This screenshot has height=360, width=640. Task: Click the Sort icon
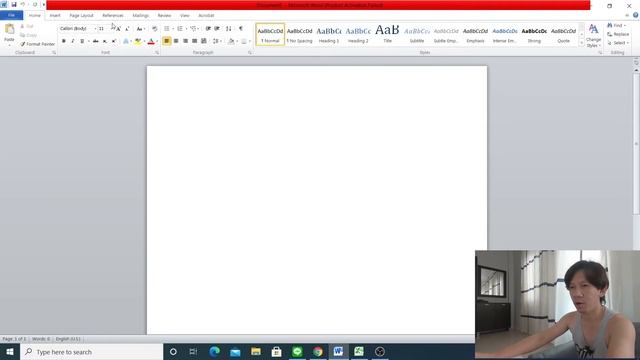click(x=229, y=29)
